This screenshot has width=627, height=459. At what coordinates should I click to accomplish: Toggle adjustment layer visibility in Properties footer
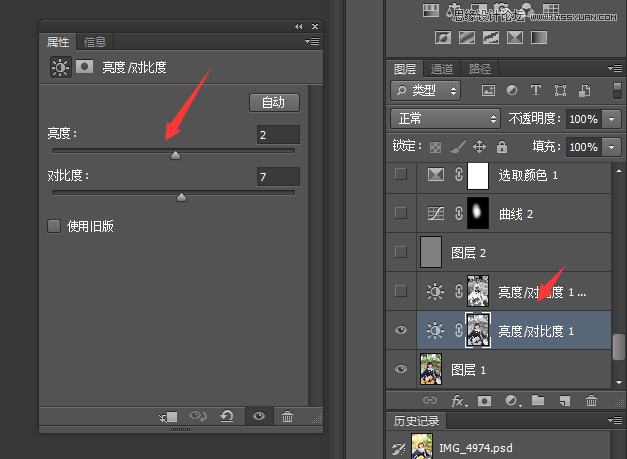(x=259, y=416)
